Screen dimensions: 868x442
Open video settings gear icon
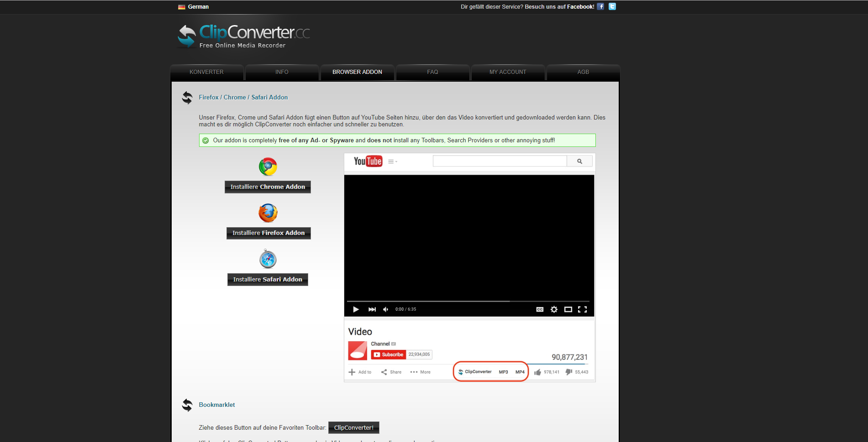[554, 309]
